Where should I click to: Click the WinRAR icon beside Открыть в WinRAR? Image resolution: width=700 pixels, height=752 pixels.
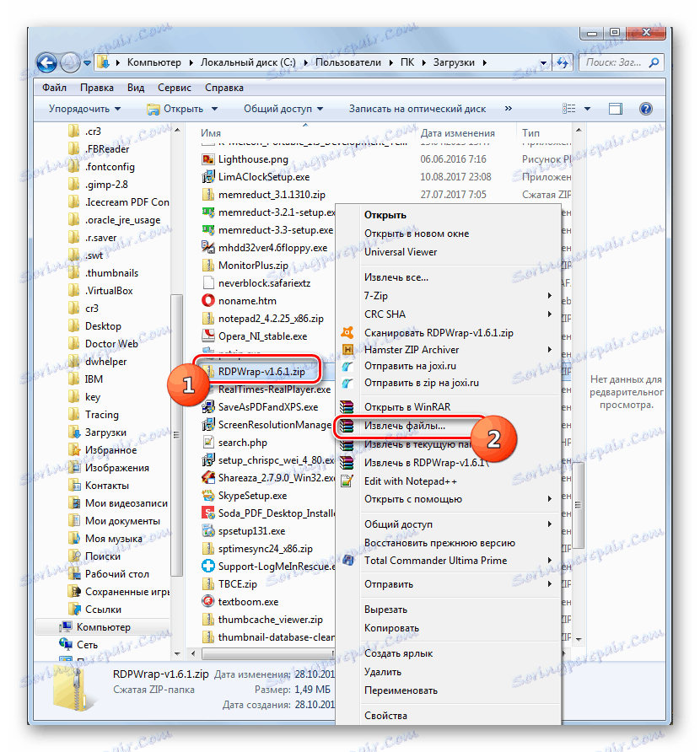coord(347,407)
